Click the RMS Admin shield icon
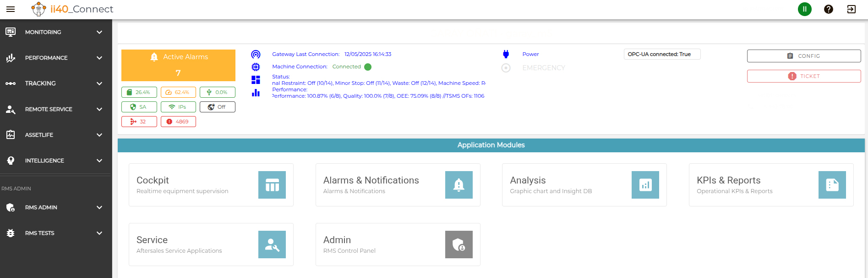Image resolution: width=868 pixels, height=278 pixels. click(11, 207)
